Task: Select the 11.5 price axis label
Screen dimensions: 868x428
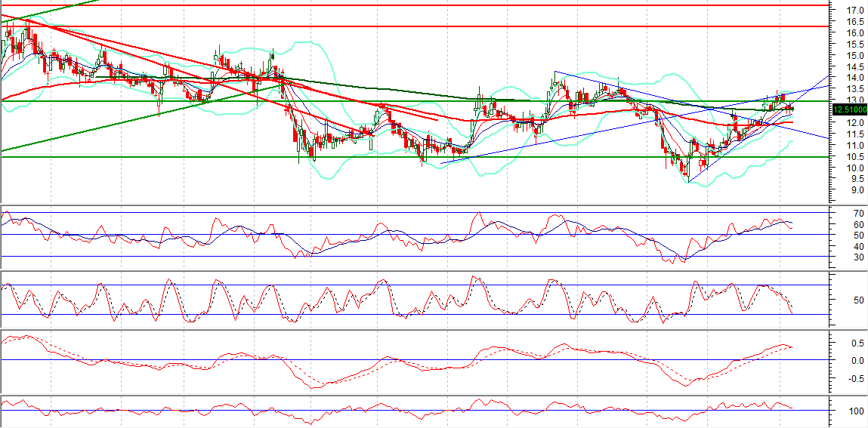Action: point(856,134)
